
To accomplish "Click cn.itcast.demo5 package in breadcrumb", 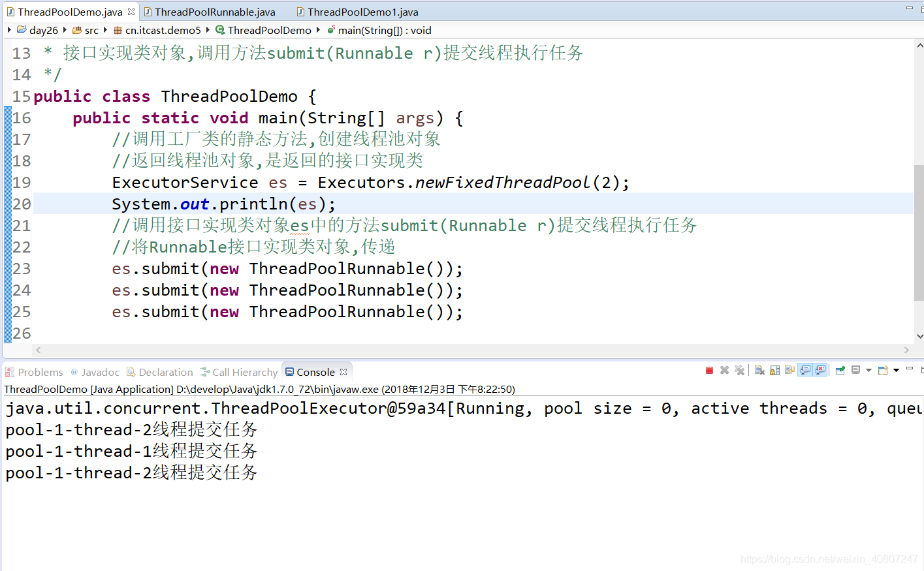I will pyautogui.click(x=163, y=30).
